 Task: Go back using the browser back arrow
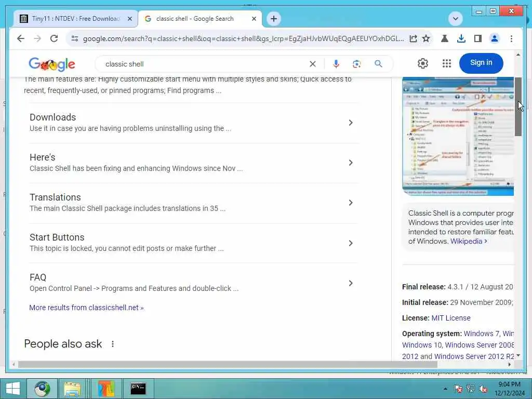click(x=21, y=38)
